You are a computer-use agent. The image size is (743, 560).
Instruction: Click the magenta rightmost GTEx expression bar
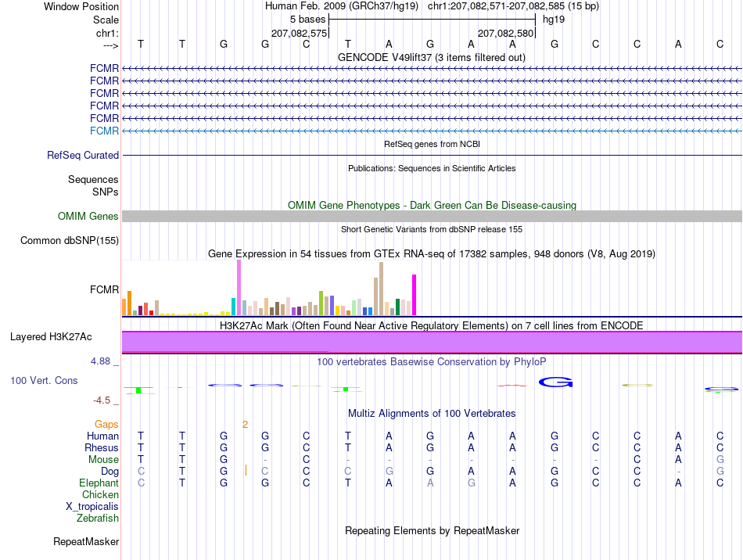pyautogui.click(x=415, y=295)
